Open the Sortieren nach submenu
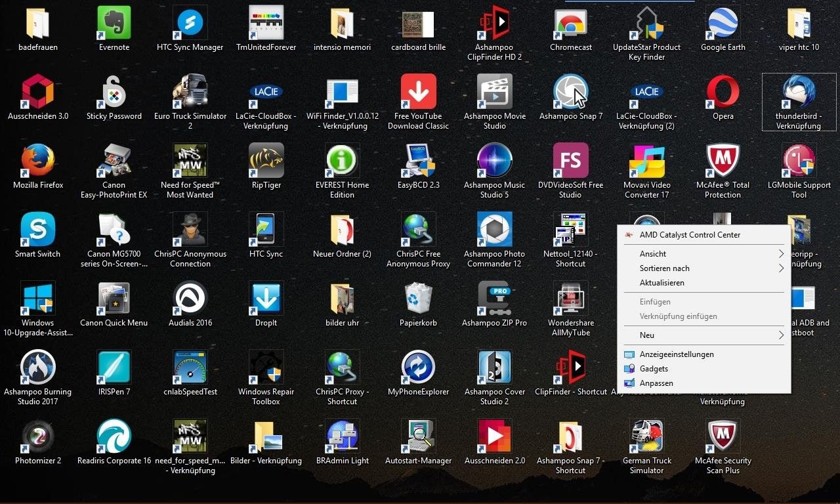Viewport: 840px width, 504px height. coord(703,268)
